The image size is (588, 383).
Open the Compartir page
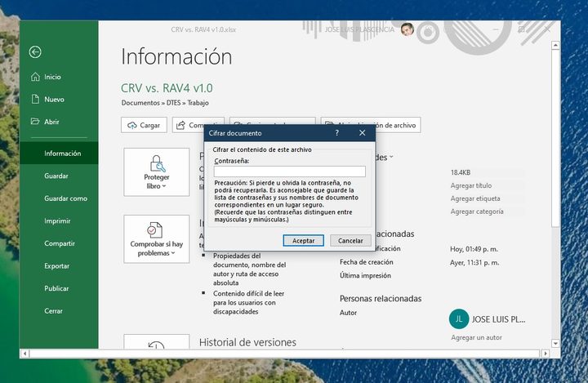coord(59,243)
